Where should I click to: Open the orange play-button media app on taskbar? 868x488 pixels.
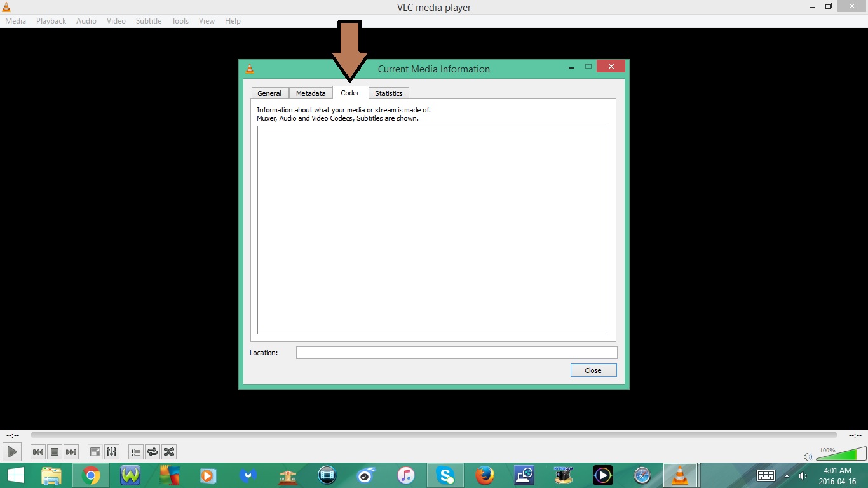point(208,475)
